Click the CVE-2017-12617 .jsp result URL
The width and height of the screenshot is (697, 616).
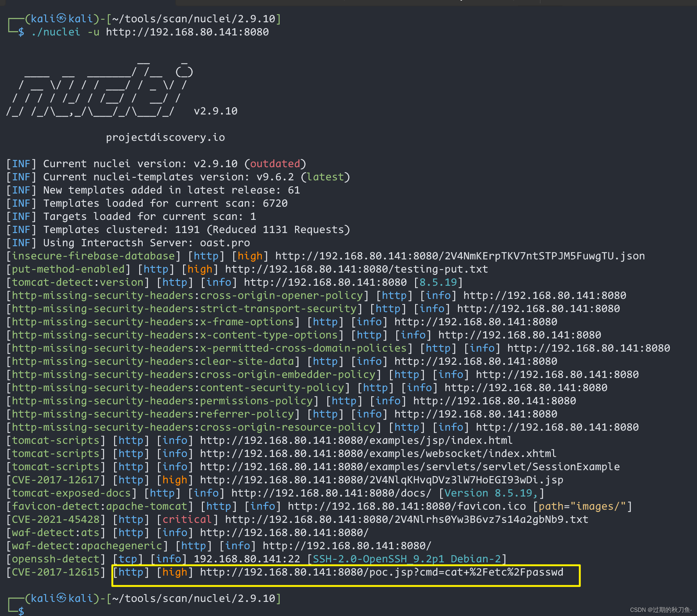point(382,480)
